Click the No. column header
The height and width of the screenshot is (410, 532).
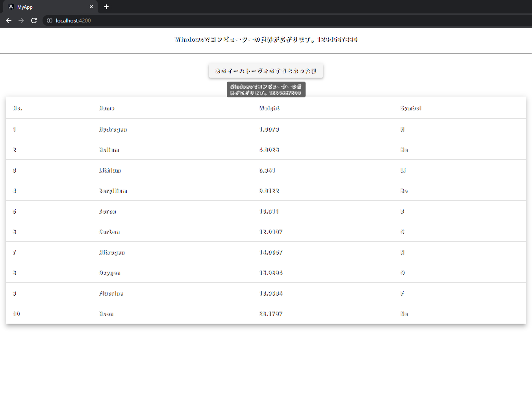point(18,108)
